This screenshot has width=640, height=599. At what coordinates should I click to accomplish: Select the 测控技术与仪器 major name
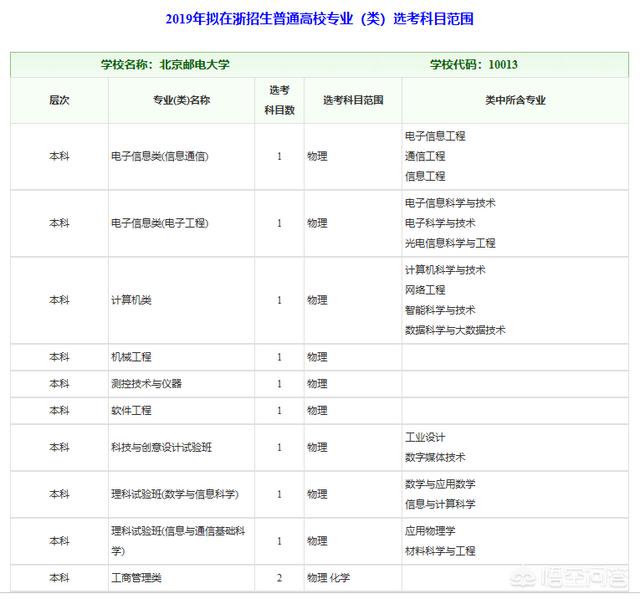click(x=146, y=384)
